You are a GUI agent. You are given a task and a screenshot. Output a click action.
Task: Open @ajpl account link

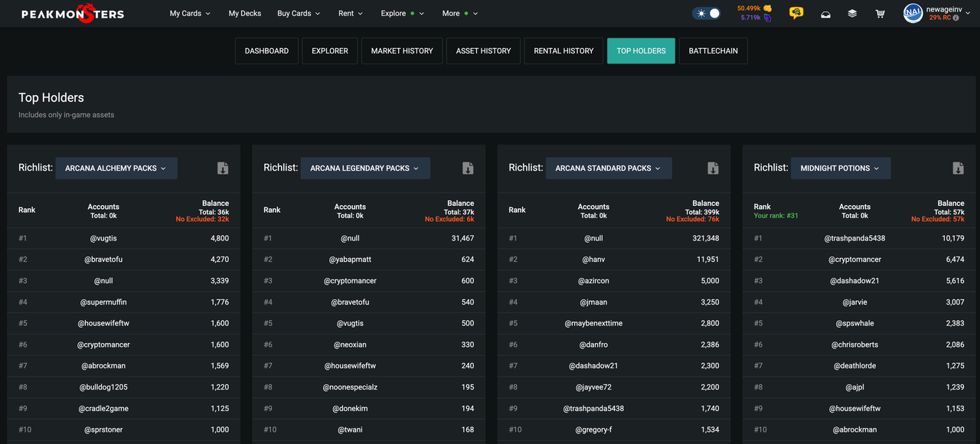click(x=854, y=388)
